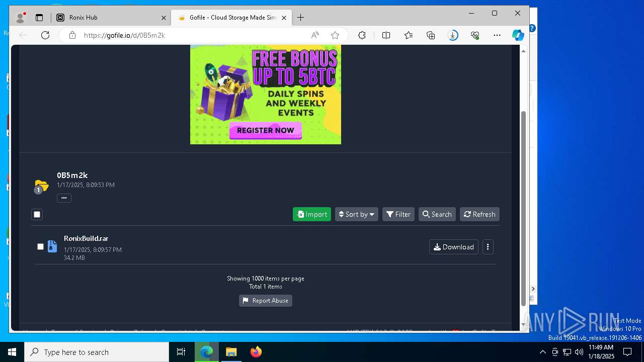This screenshot has height=362, width=644.
Task: Open Split screen view
Action: pos(386,35)
